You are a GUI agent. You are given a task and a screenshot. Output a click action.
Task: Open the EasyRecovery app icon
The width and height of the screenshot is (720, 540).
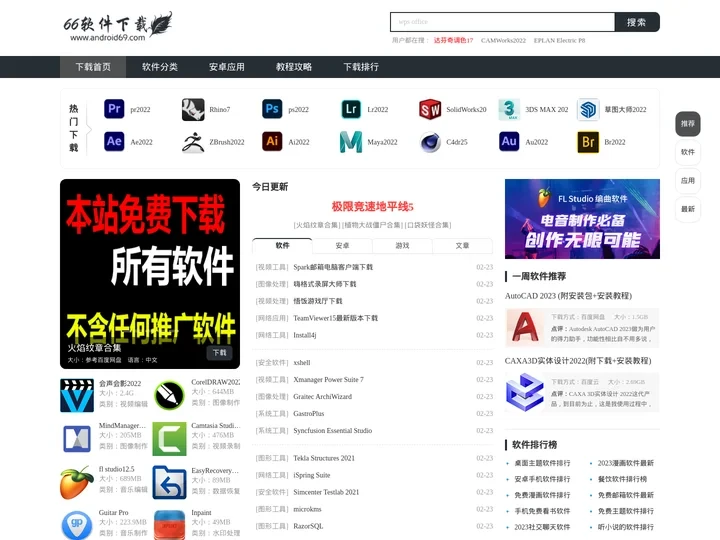169,483
